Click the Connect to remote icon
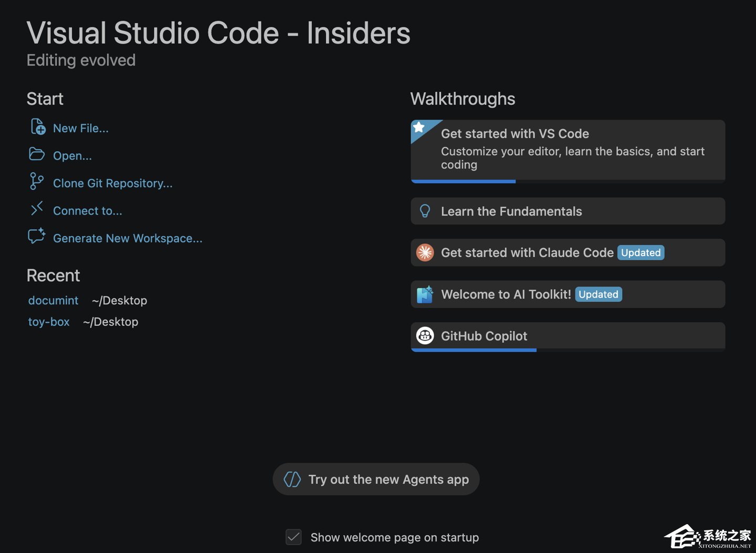756x553 pixels. pos(37,208)
